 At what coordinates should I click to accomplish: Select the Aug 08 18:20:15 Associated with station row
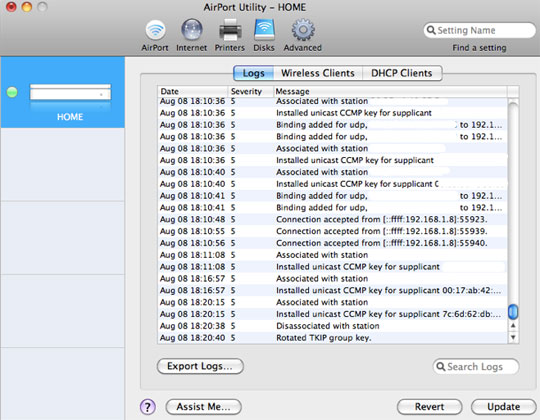333,302
